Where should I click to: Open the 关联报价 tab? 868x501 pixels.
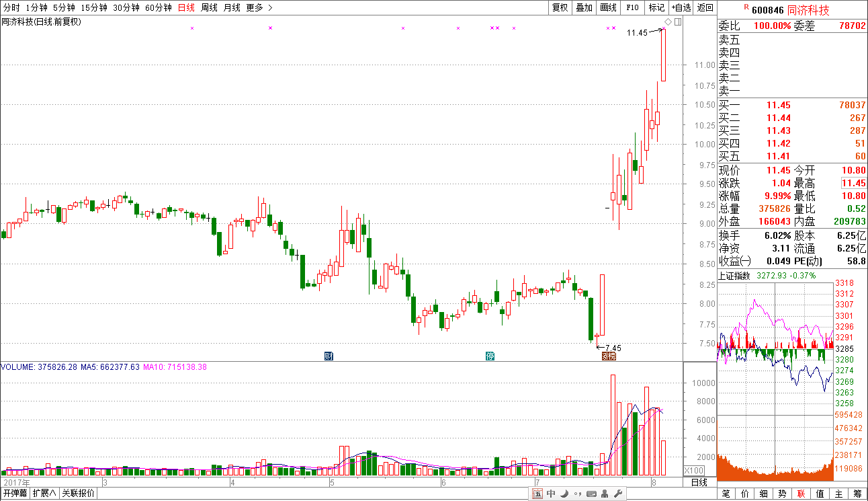coord(78,494)
